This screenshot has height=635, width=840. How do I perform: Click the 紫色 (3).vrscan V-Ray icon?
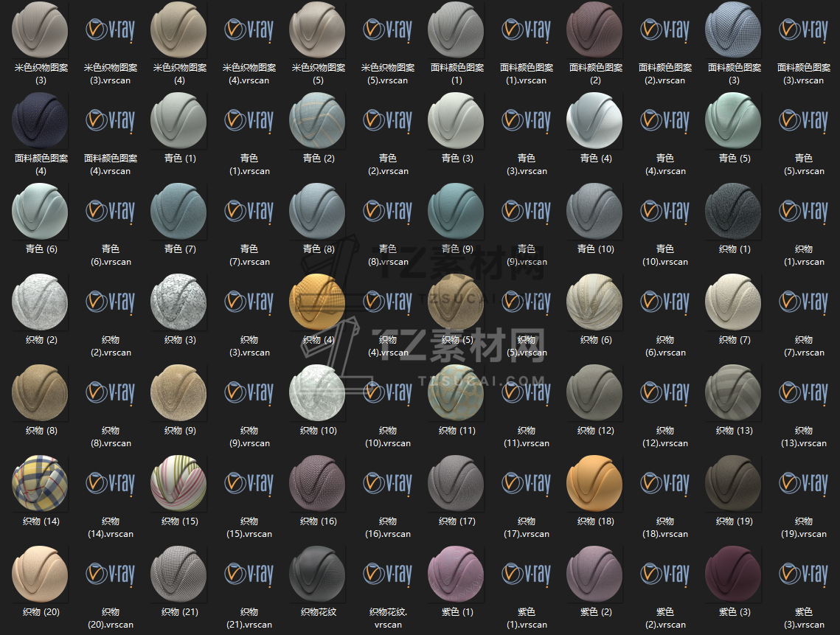(x=804, y=574)
